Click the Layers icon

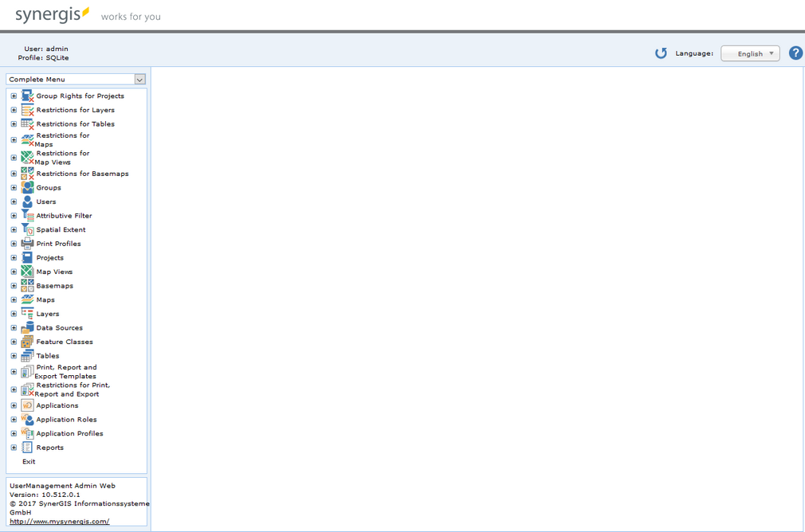pyautogui.click(x=26, y=313)
